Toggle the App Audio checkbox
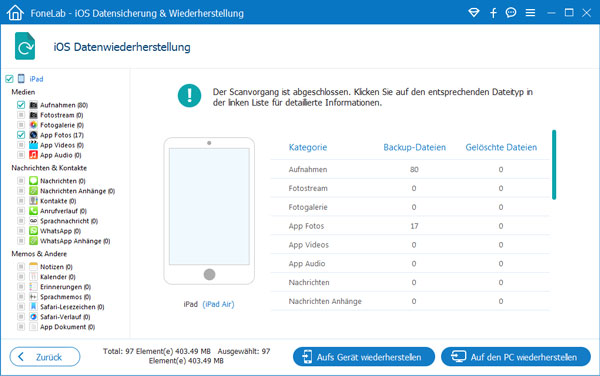Screen dimensions: 600x376 coord(21,155)
